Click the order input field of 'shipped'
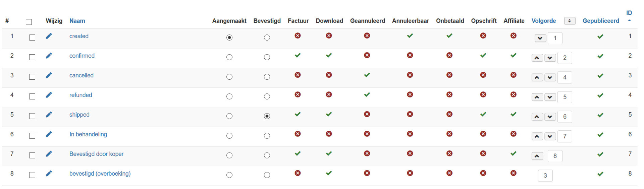 coord(565,117)
